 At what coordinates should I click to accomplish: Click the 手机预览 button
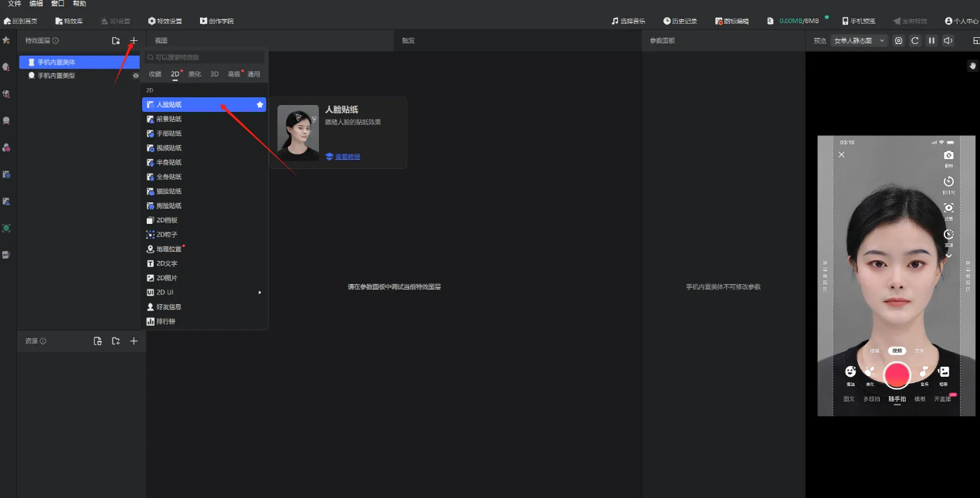click(858, 21)
